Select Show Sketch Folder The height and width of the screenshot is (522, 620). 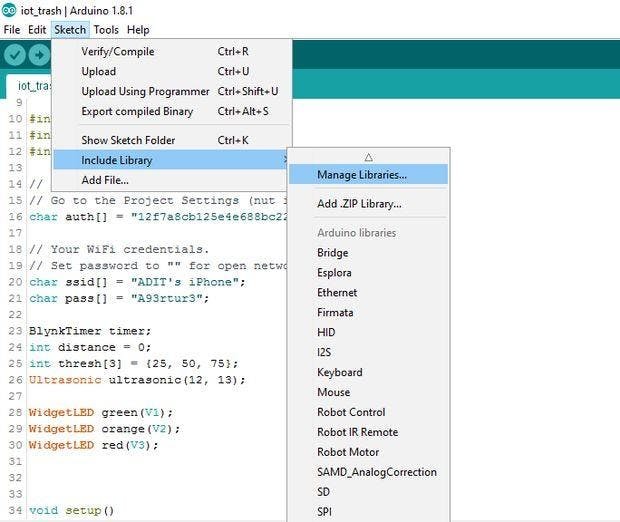tap(172, 140)
